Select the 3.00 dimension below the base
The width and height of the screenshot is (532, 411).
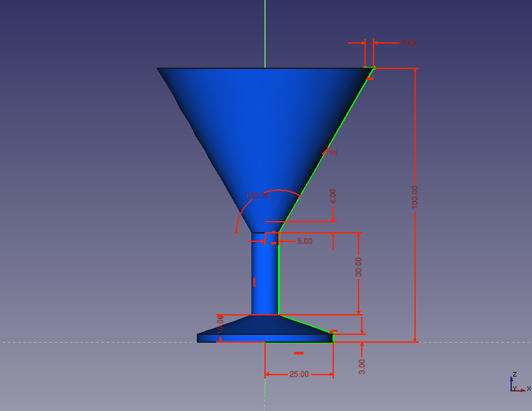pos(362,366)
